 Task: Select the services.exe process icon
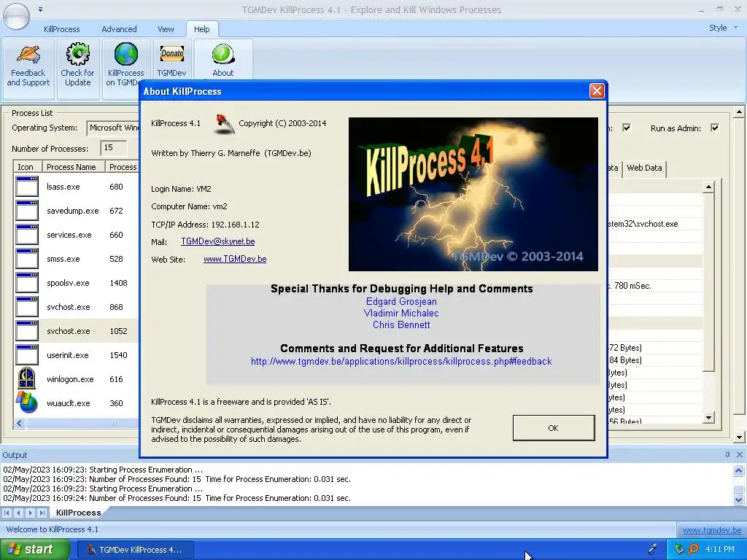tap(27, 234)
